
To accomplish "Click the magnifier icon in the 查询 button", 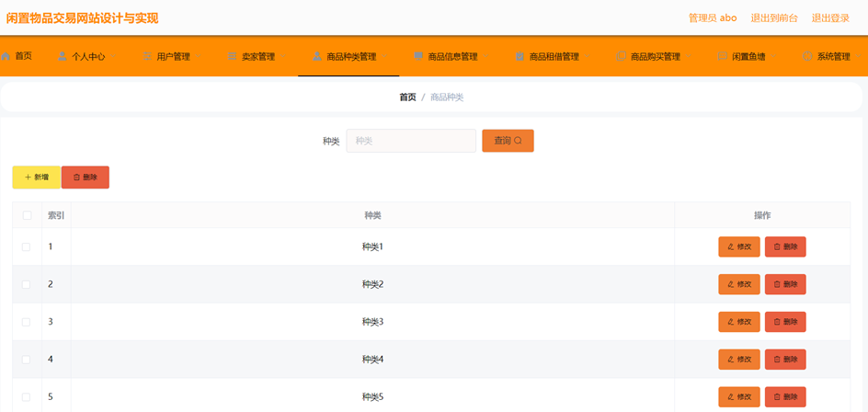I will coord(519,141).
